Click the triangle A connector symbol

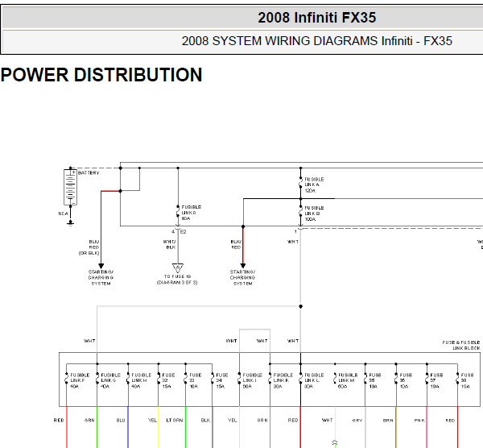pyautogui.click(x=178, y=268)
